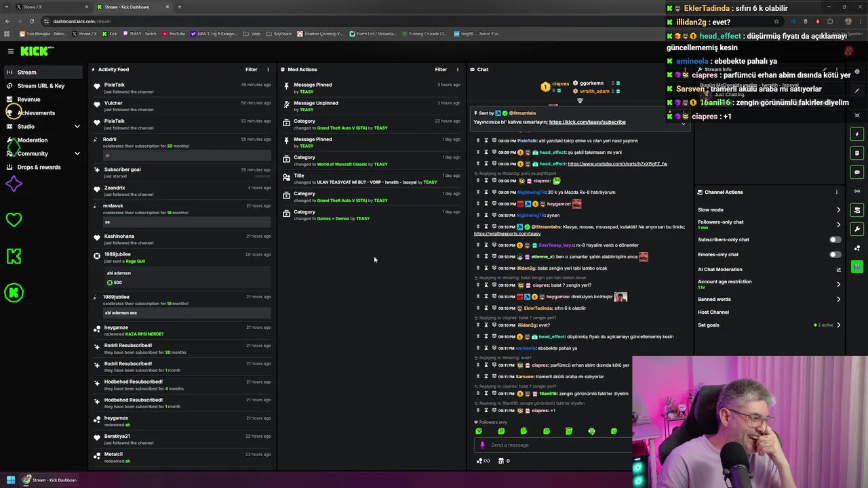
Task: Open Achievements in the sidebar
Action: (36, 113)
